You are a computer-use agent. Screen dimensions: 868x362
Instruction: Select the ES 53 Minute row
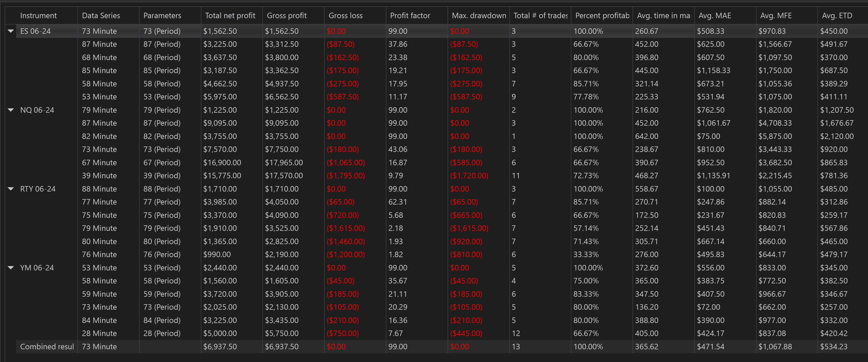point(99,97)
